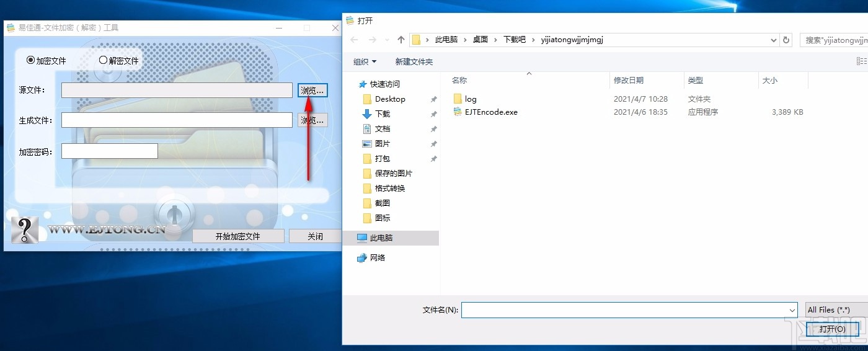Open the All Files type filter dropdown
868x351 pixels.
pyautogui.click(x=836, y=309)
